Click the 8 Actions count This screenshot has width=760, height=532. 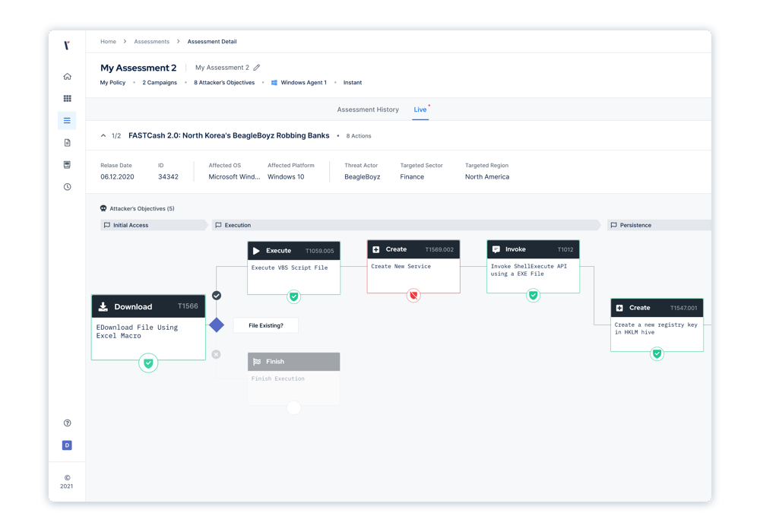pyautogui.click(x=359, y=136)
